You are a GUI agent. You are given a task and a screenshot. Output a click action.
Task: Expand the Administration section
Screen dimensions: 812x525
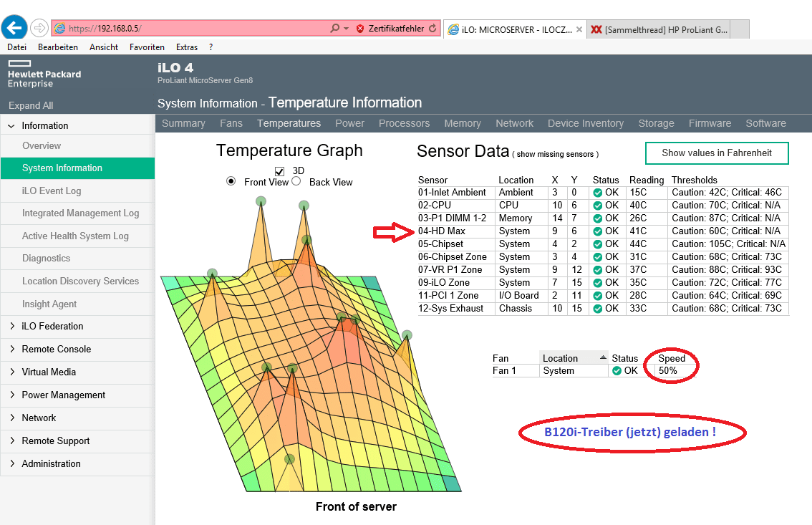(12, 463)
